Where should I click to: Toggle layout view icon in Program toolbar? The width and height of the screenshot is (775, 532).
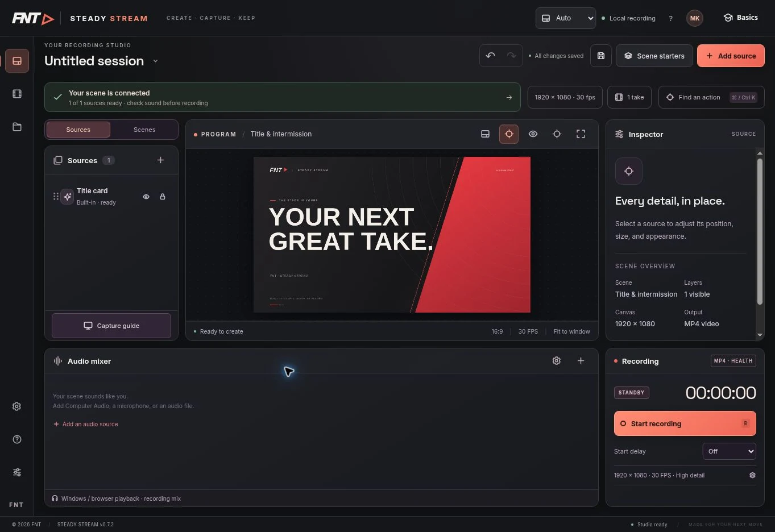(485, 134)
